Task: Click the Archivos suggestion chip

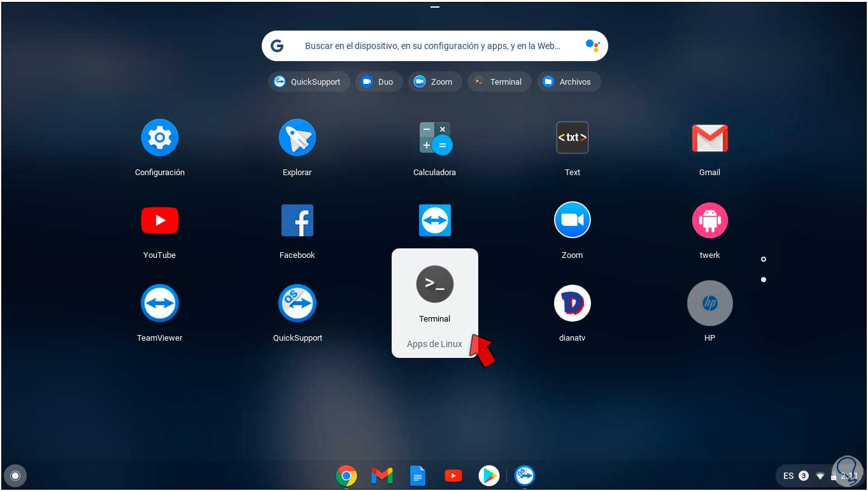Action: [569, 82]
